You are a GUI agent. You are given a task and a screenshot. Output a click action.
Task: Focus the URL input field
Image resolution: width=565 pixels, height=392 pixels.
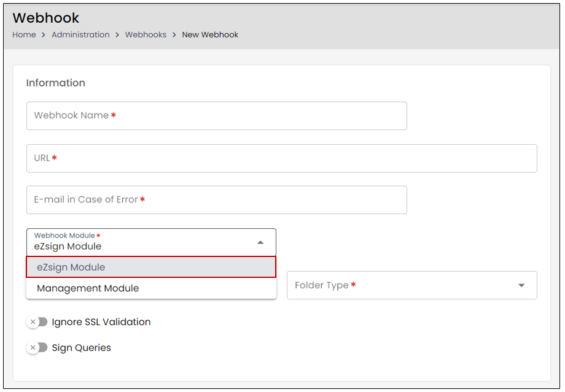coord(282,158)
